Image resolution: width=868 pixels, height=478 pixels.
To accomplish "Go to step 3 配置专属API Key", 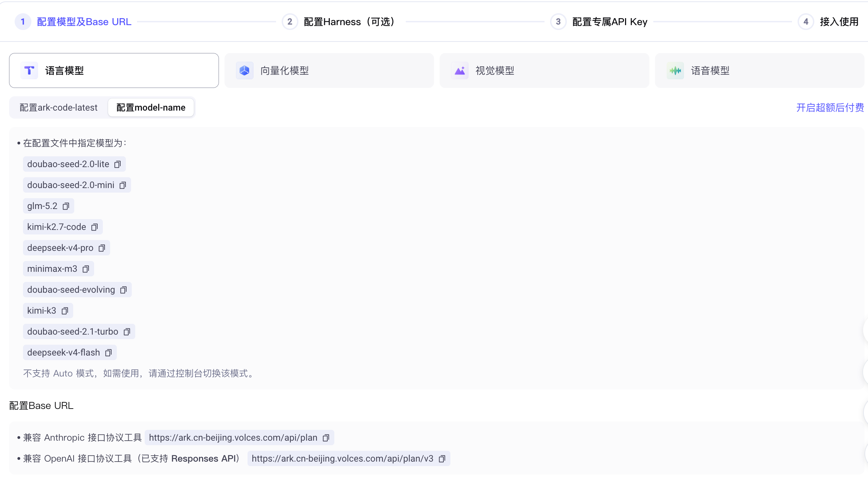I will pos(599,22).
